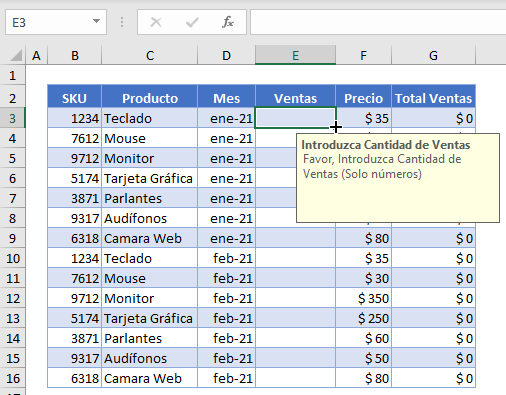This screenshot has height=395, width=506.
Task: Click the Introduzca Cantidad de Ventas tooltip
Action: tap(398, 178)
